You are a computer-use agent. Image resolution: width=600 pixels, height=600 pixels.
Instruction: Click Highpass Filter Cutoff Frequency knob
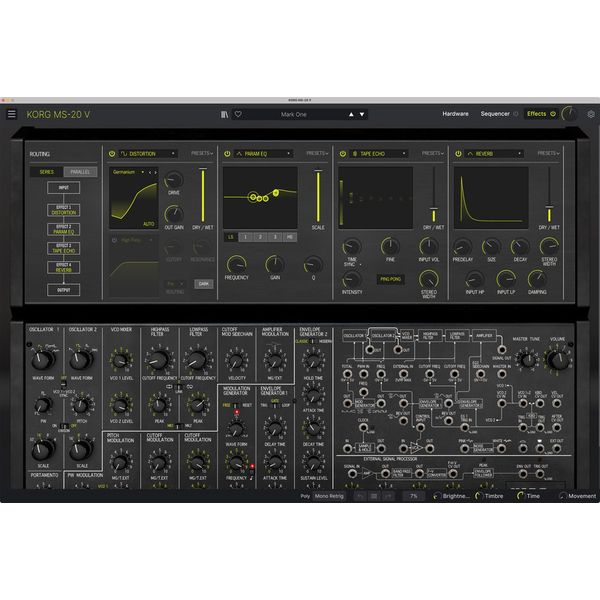point(158,360)
